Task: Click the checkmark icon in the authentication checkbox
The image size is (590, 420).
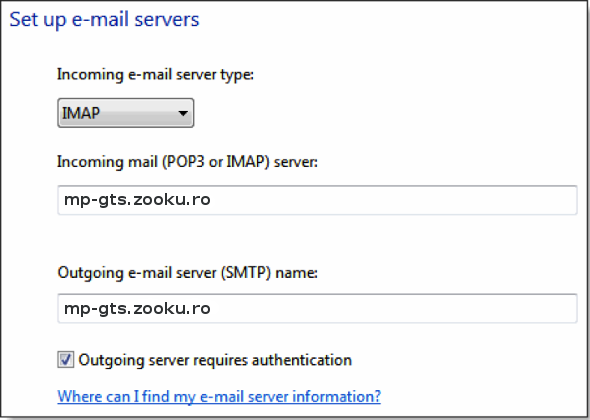Action: (x=66, y=359)
